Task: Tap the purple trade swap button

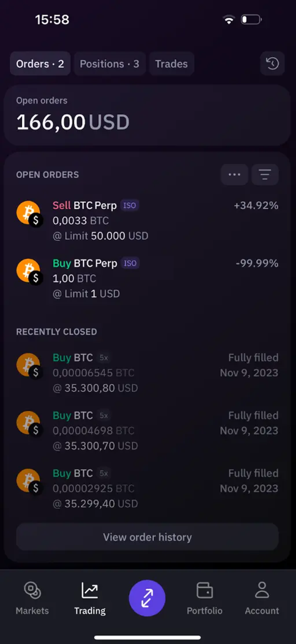Action: (147, 598)
